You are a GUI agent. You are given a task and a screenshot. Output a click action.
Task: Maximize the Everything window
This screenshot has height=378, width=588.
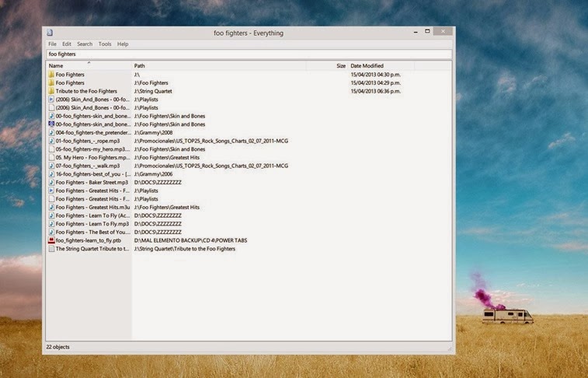pos(427,31)
